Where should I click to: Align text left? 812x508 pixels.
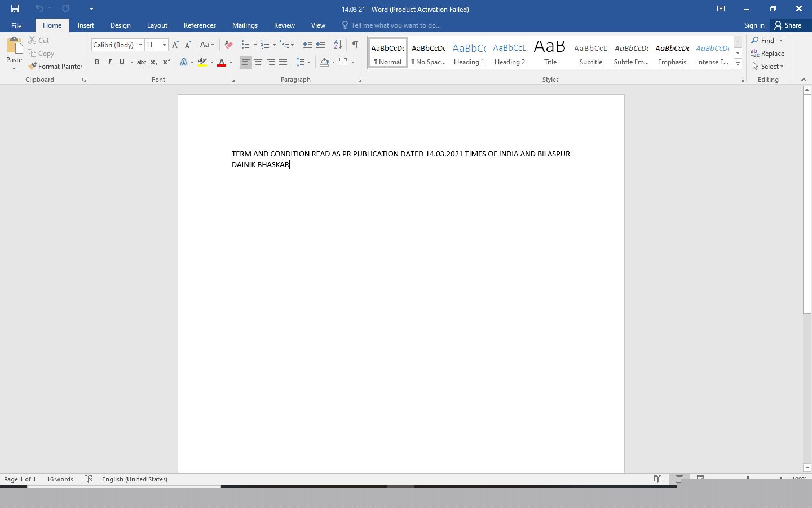245,62
